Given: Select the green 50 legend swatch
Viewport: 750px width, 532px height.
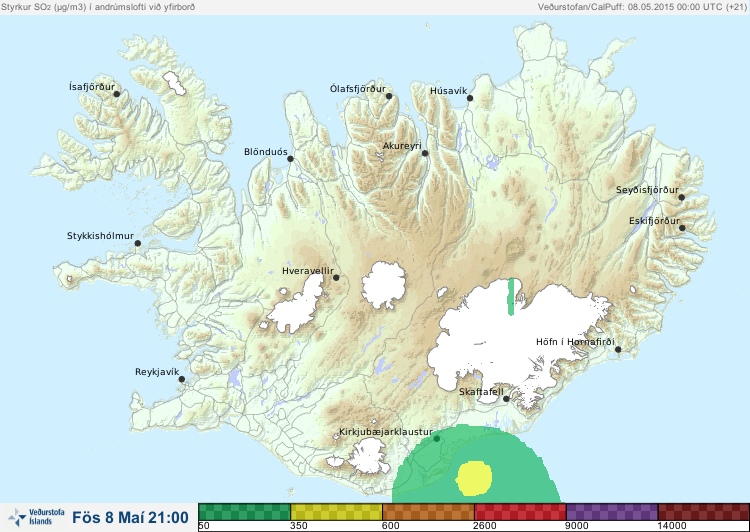Looking at the screenshot, I should [x=244, y=511].
